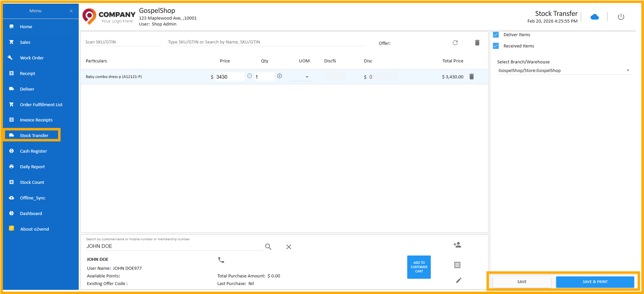The image size is (644, 294).
Task: Click the User Name JOHN DOE977 text
Action: click(114, 268)
